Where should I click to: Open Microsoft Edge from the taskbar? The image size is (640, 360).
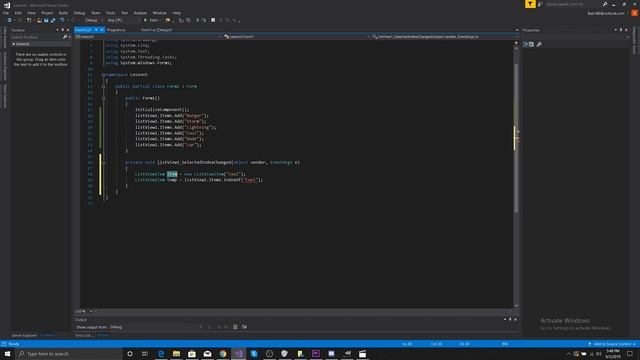point(161,353)
